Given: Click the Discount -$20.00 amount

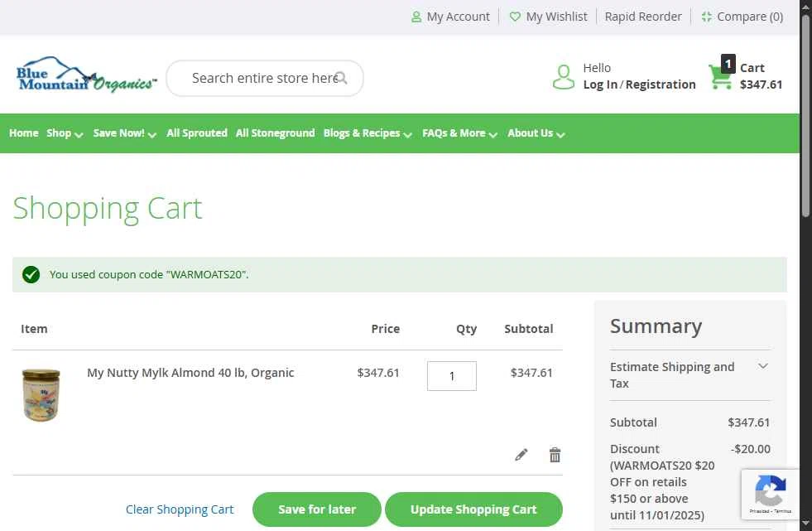Looking at the screenshot, I should tap(751, 449).
